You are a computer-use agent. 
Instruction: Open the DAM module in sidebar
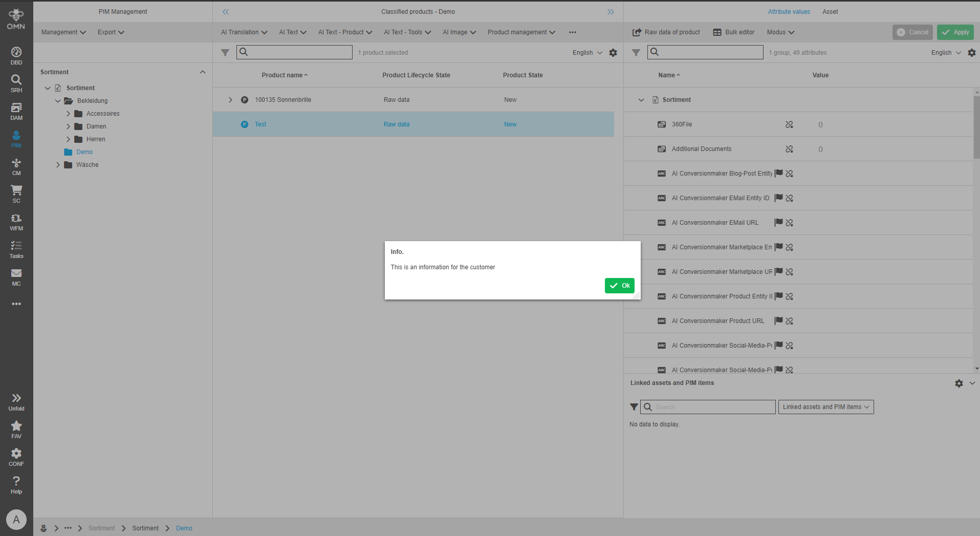(16, 111)
